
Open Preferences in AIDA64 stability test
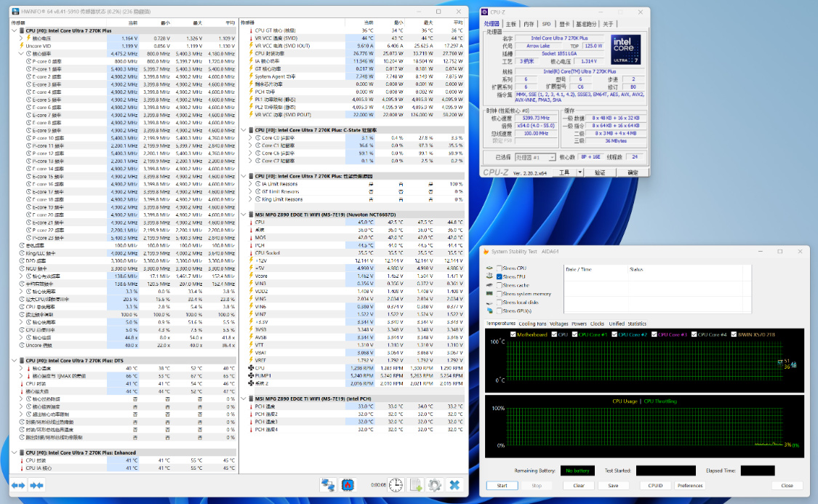point(690,485)
